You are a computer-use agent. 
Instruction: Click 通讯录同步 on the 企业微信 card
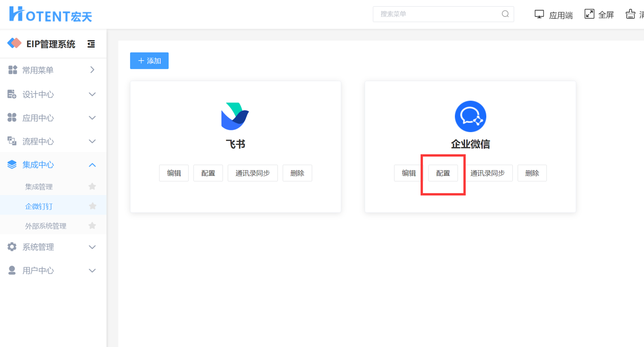pos(487,173)
